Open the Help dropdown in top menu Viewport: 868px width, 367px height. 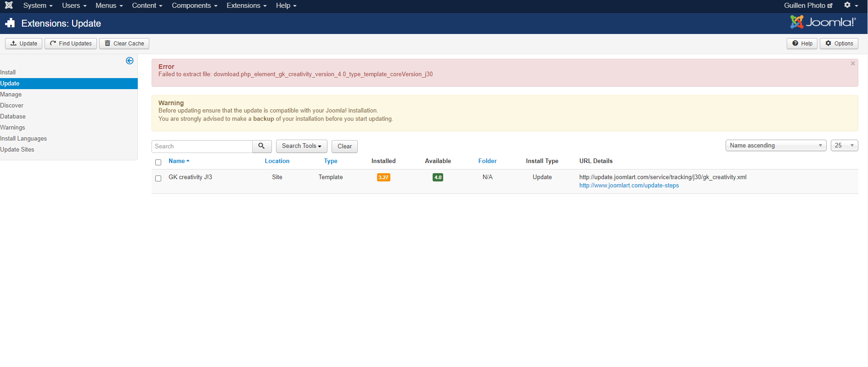[286, 6]
